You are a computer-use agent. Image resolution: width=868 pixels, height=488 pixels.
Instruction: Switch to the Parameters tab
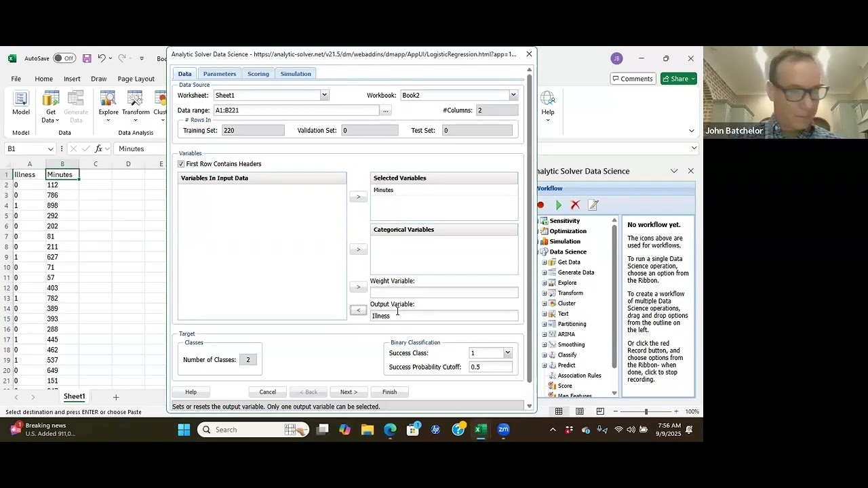pos(219,74)
